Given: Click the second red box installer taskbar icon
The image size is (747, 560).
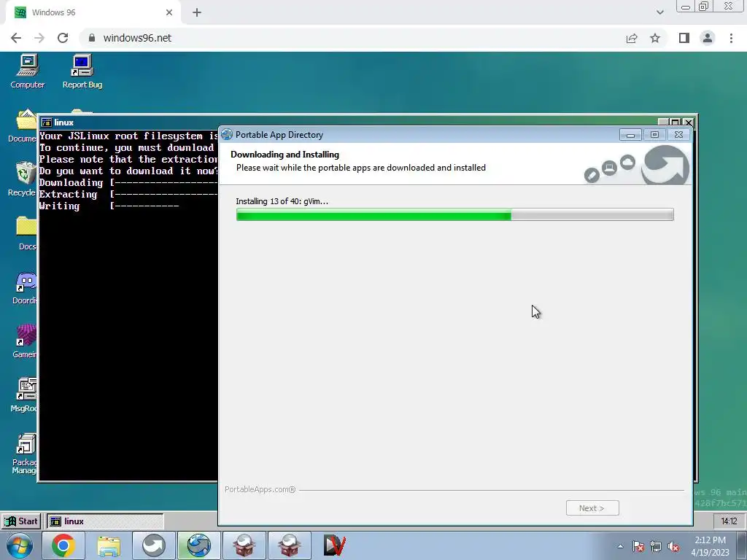Looking at the screenshot, I should [x=289, y=545].
